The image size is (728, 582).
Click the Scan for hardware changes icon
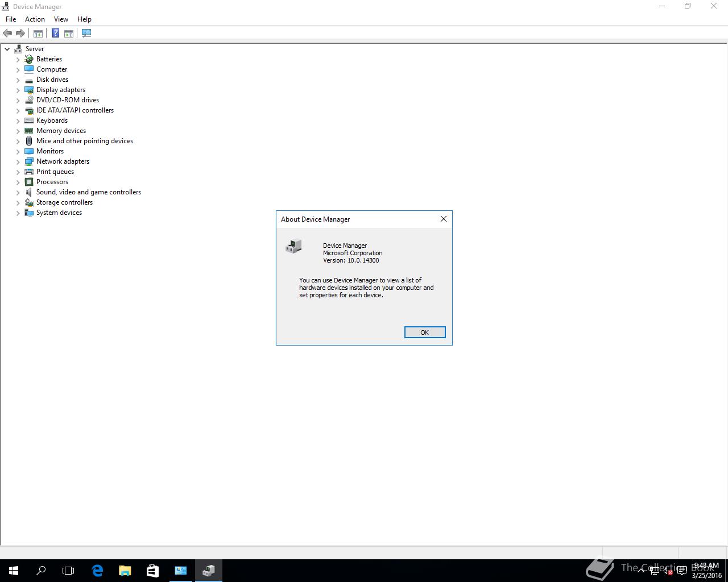[x=86, y=34]
